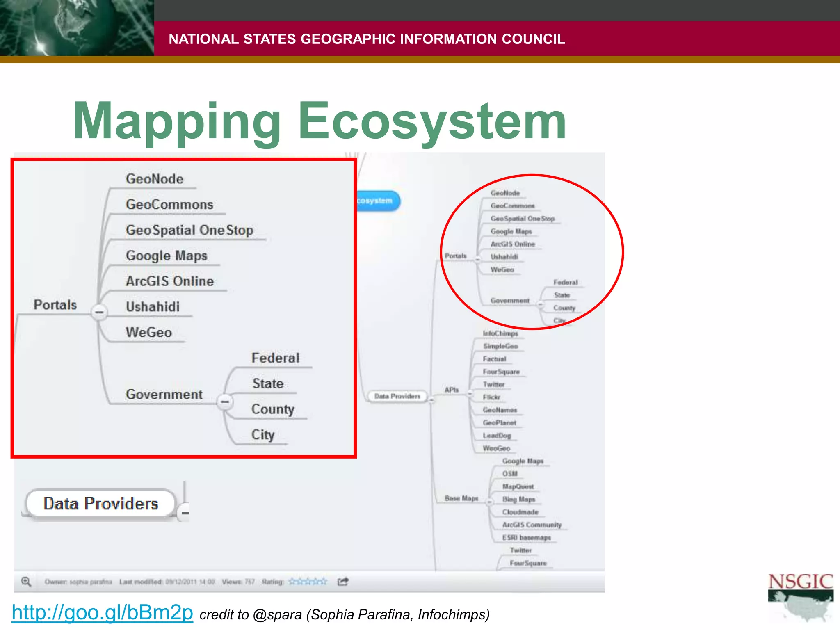The width and height of the screenshot is (840, 630).
Task: Select Bing Maps under Base Maps
Action: point(519,499)
